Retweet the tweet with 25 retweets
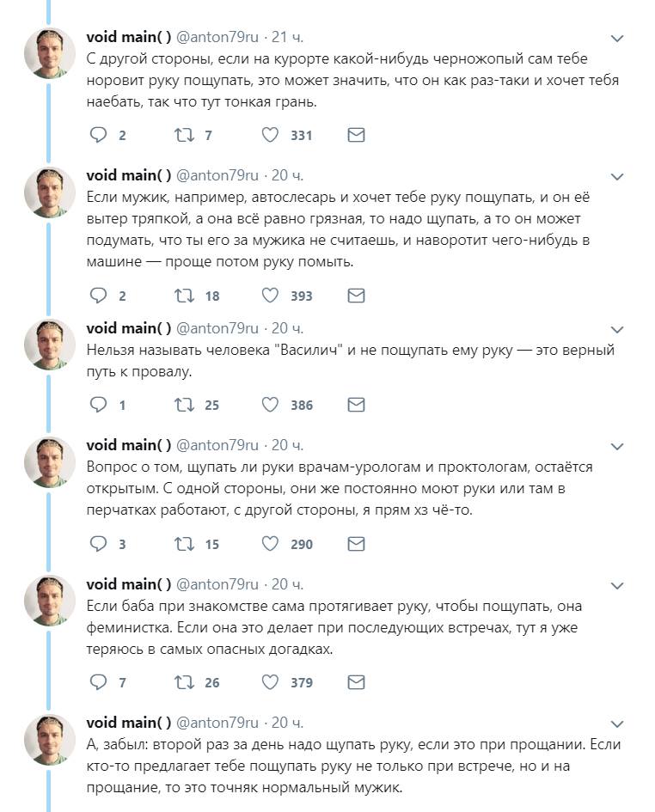This screenshot has width=655, height=812. (184, 405)
